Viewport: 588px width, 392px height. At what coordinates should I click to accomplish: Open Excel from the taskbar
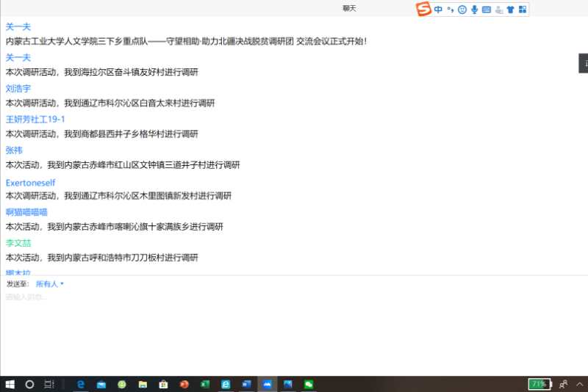[205, 384]
